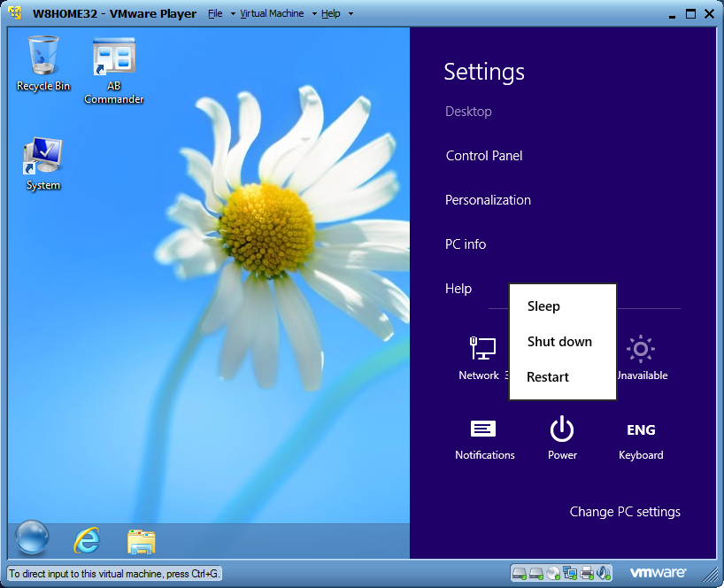Expand the File menu dropdown
This screenshot has height=588, width=724.
(x=215, y=14)
